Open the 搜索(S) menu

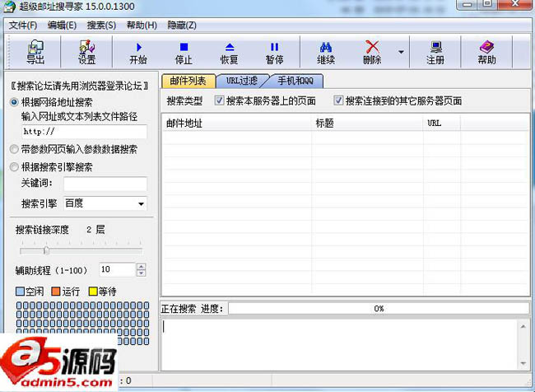101,26
